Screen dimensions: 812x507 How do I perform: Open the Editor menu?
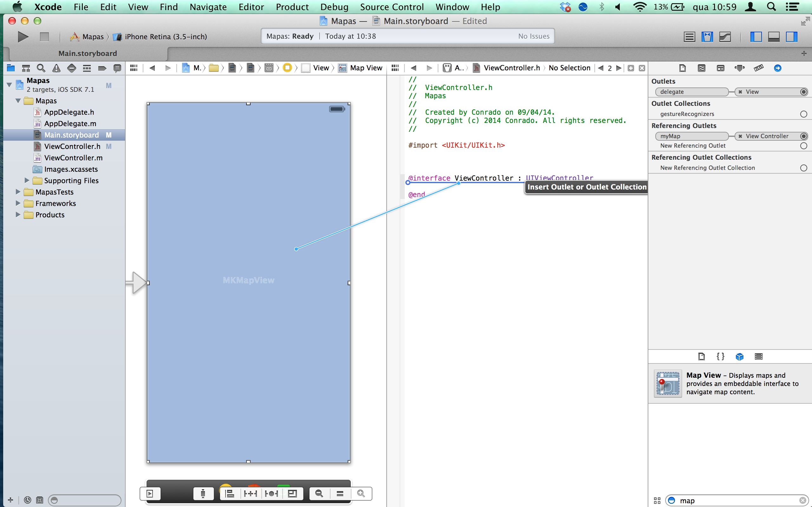[251, 7]
